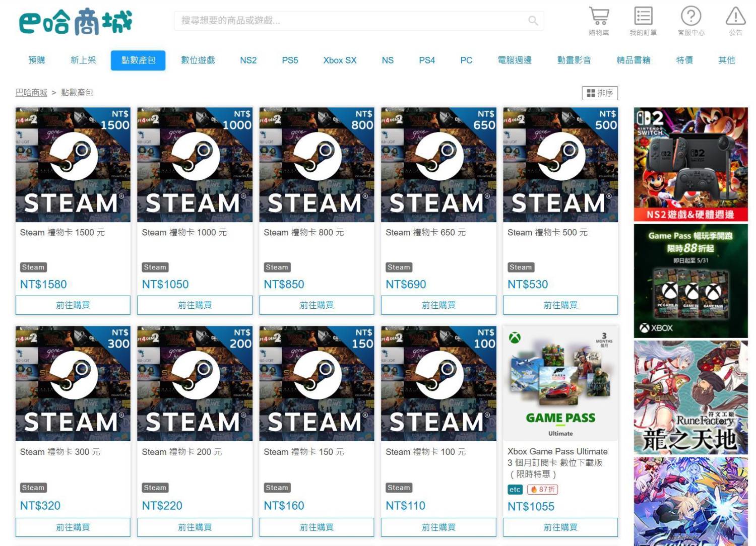
Task: Open the Steam NT$200 card thumbnail
Action: pos(195,384)
